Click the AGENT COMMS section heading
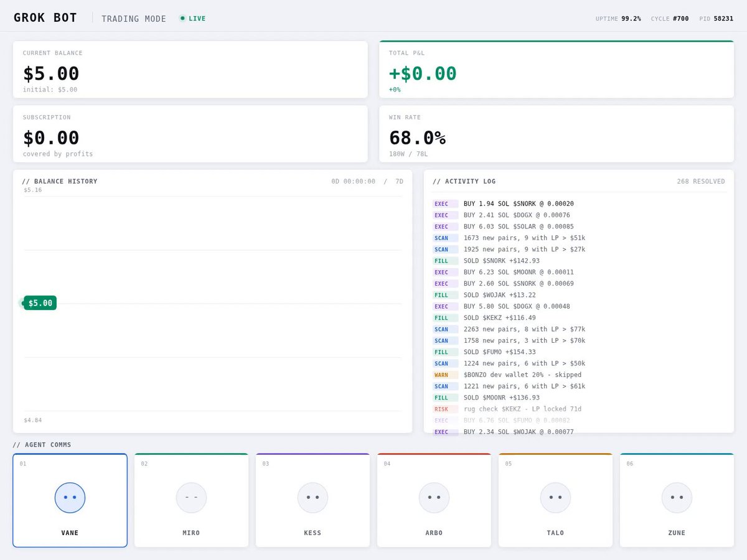The height and width of the screenshot is (560, 747). 42,445
